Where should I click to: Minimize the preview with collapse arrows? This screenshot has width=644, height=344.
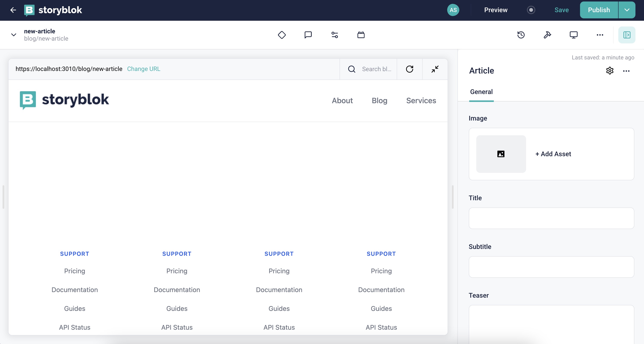click(435, 69)
